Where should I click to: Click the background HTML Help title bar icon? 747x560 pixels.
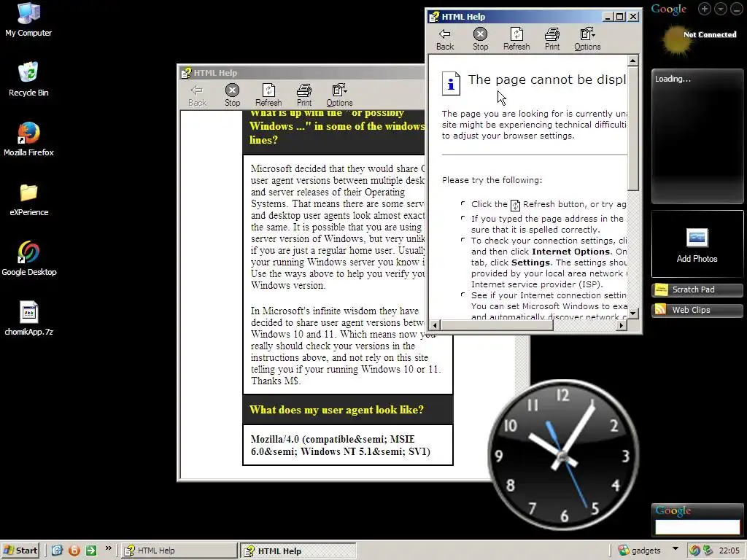pos(186,74)
